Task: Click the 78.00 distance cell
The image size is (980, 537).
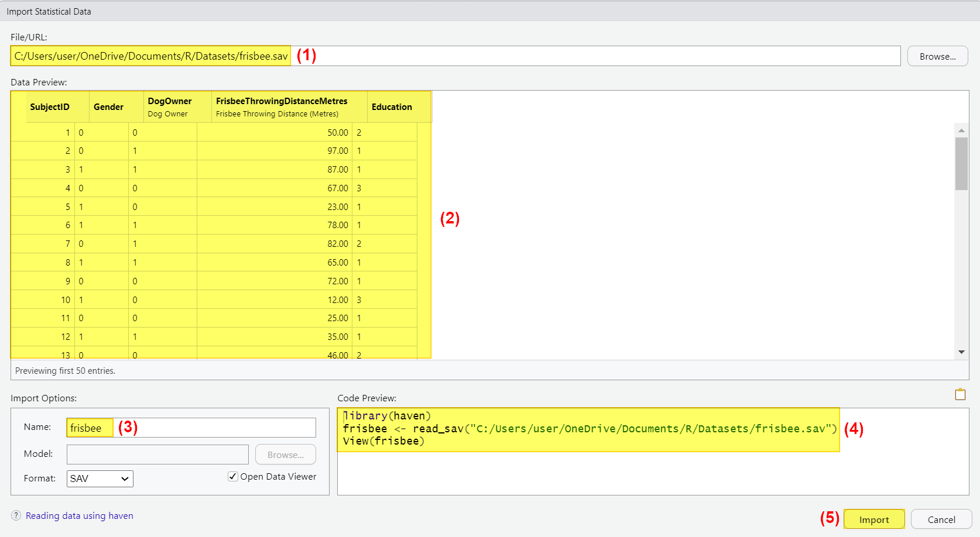Action: [x=275, y=225]
